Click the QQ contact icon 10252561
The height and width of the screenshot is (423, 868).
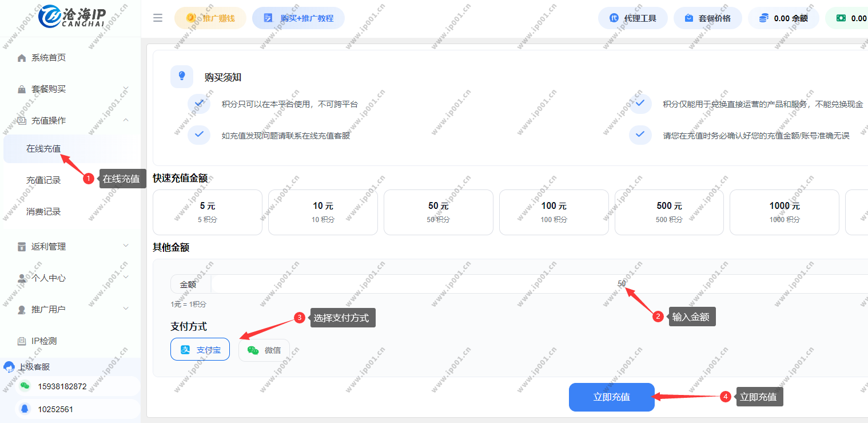click(25, 409)
